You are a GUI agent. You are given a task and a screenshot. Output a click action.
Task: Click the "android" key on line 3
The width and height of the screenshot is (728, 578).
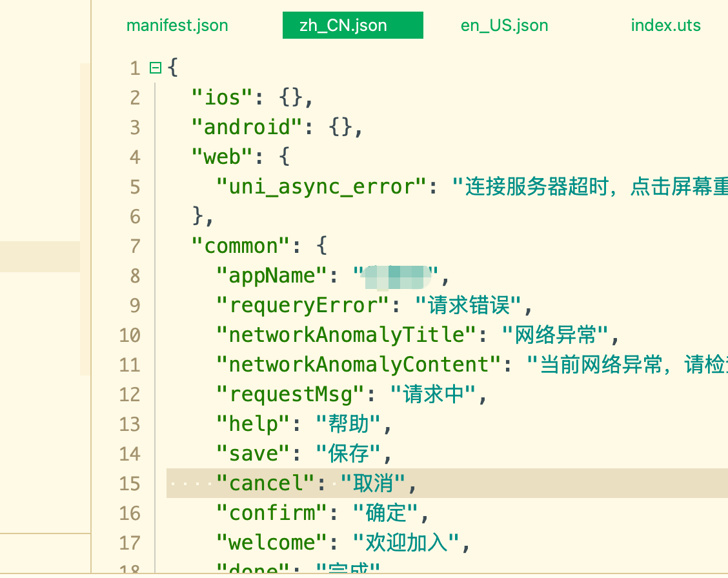(247, 128)
